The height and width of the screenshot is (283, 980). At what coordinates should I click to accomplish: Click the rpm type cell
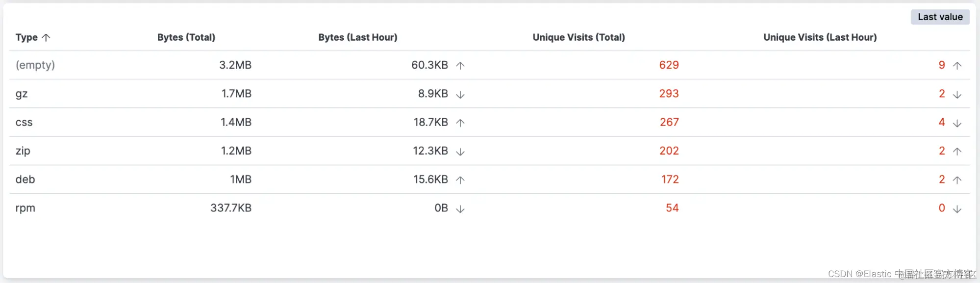[x=25, y=208]
